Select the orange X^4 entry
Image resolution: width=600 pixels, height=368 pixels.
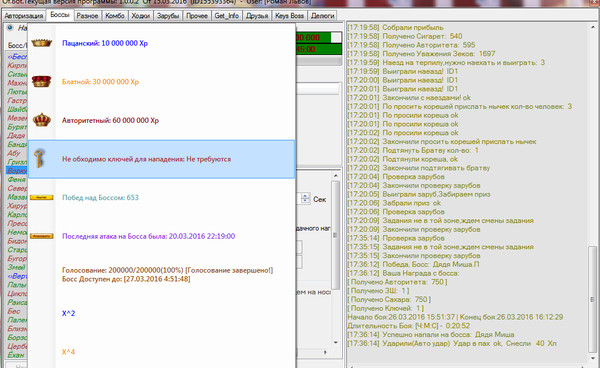tap(68, 352)
